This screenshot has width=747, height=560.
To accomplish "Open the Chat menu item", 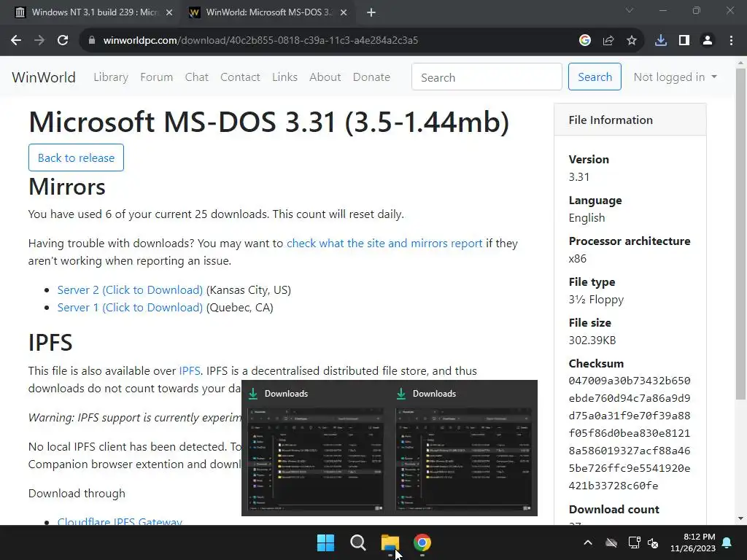I will click(197, 77).
